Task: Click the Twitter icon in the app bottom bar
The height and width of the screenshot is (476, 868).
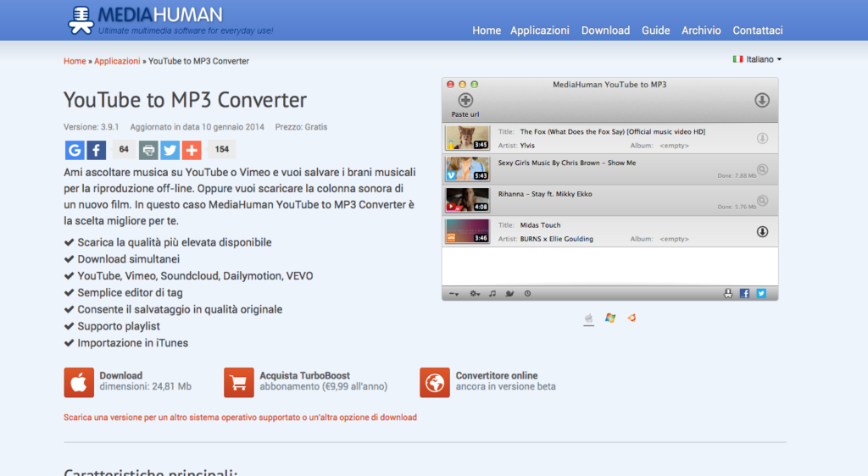Action: 762,294
